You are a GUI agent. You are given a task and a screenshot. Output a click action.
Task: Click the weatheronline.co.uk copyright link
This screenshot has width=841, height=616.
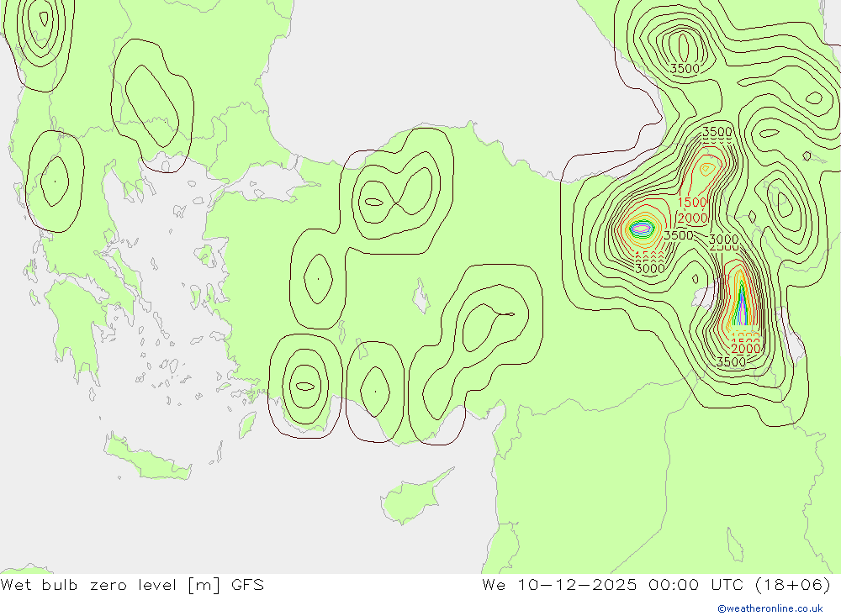click(770, 608)
